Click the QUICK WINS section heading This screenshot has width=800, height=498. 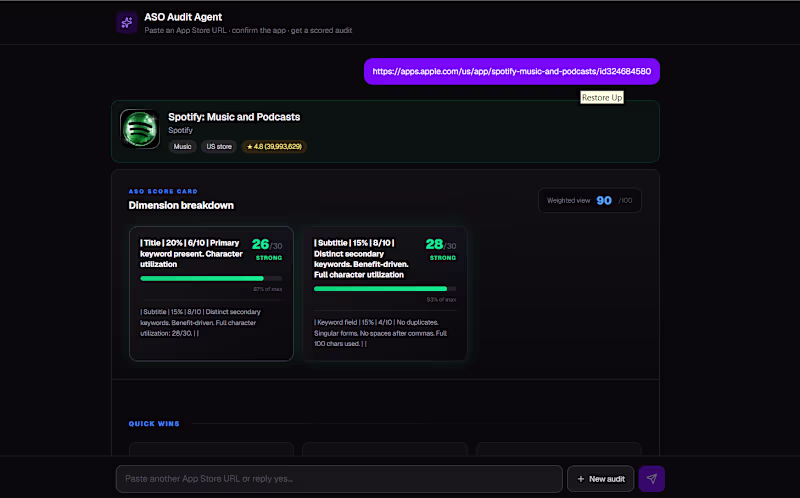point(154,424)
